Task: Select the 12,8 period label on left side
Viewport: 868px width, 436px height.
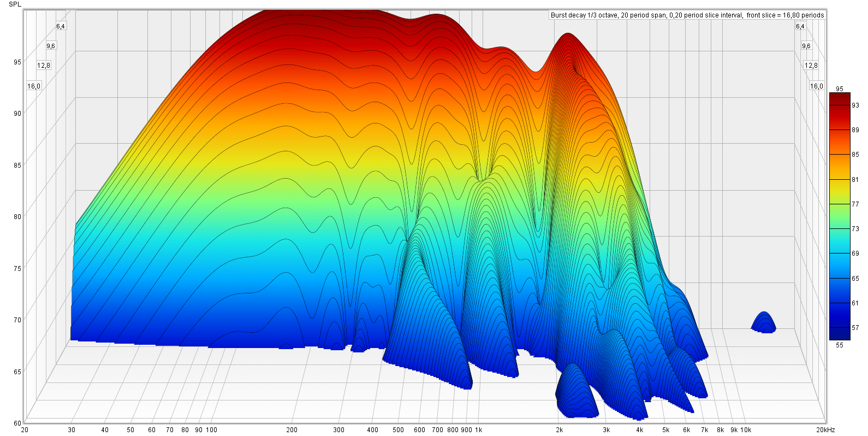Action: (x=44, y=66)
